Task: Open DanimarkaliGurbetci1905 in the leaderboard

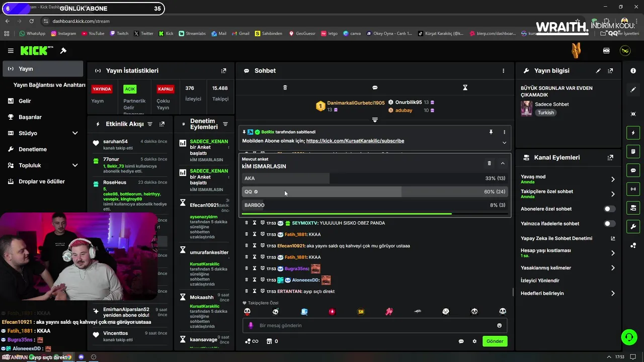Action: click(x=356, y=103)
